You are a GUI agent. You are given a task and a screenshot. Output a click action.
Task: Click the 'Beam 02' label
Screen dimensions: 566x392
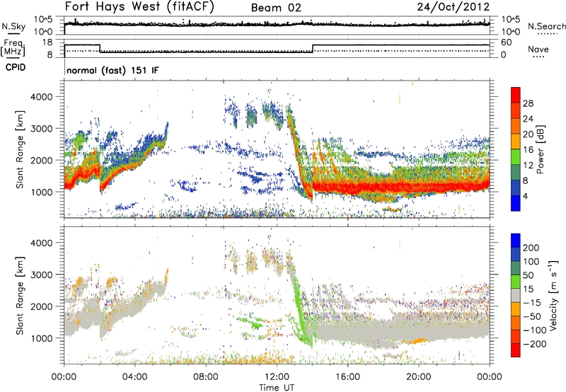[x=276, y=8]
